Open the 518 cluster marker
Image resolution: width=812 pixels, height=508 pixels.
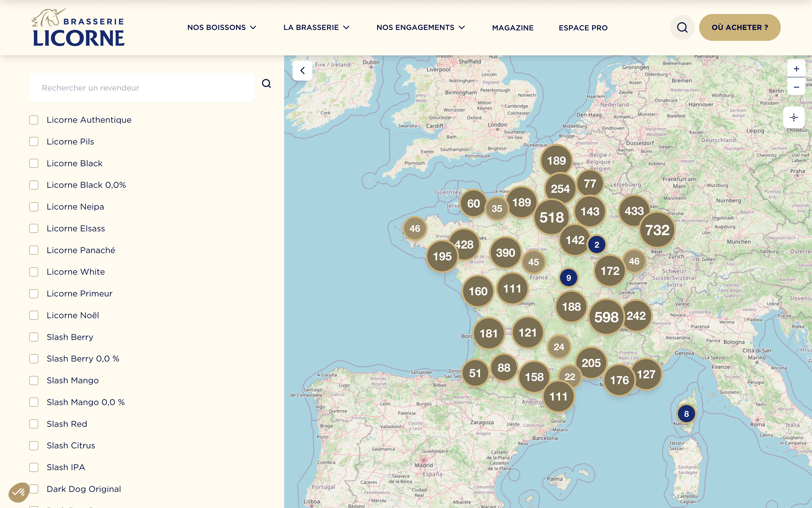pos(551,217)
